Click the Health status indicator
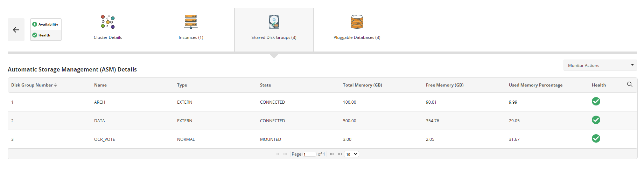The width and height of the screenshot is (644, 178). point(35,35)
